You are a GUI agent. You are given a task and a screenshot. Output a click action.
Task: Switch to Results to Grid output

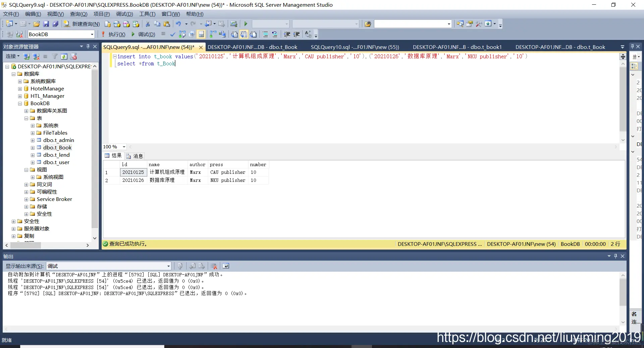tap(244, 34)
